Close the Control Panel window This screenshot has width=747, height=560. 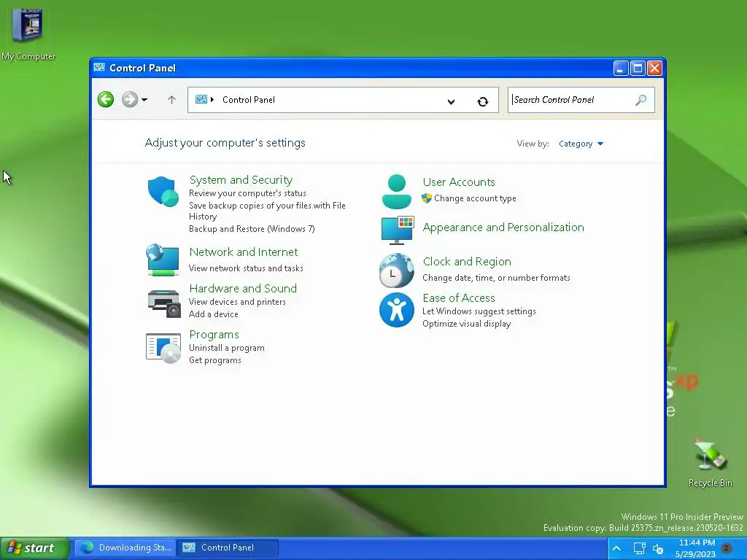(x=654, y=68)
